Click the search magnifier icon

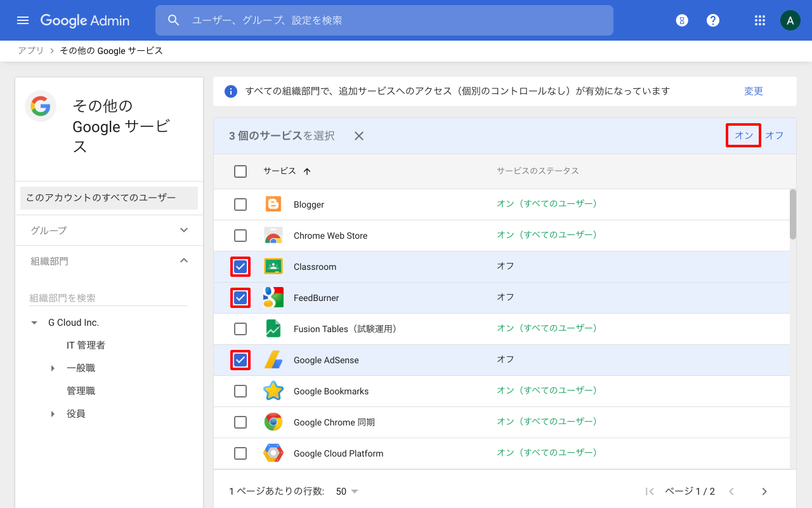point(174,20)
